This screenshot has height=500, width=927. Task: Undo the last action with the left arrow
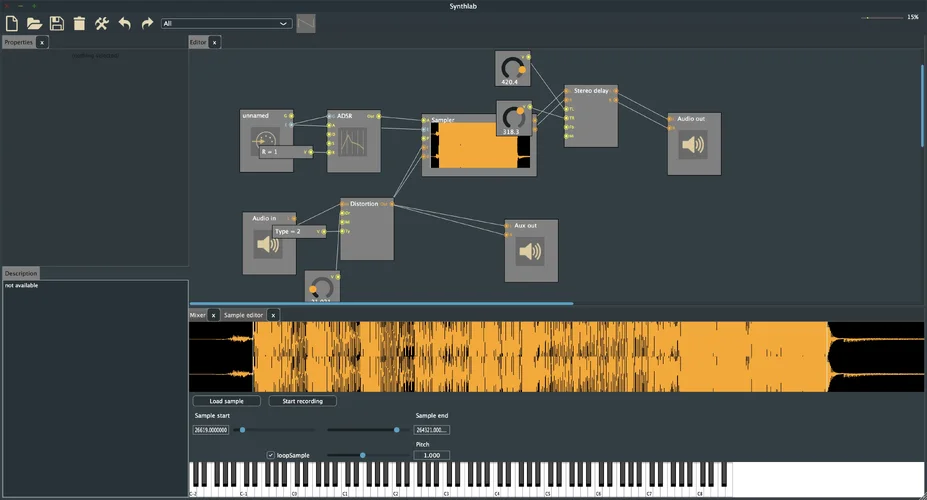(124, 24)
